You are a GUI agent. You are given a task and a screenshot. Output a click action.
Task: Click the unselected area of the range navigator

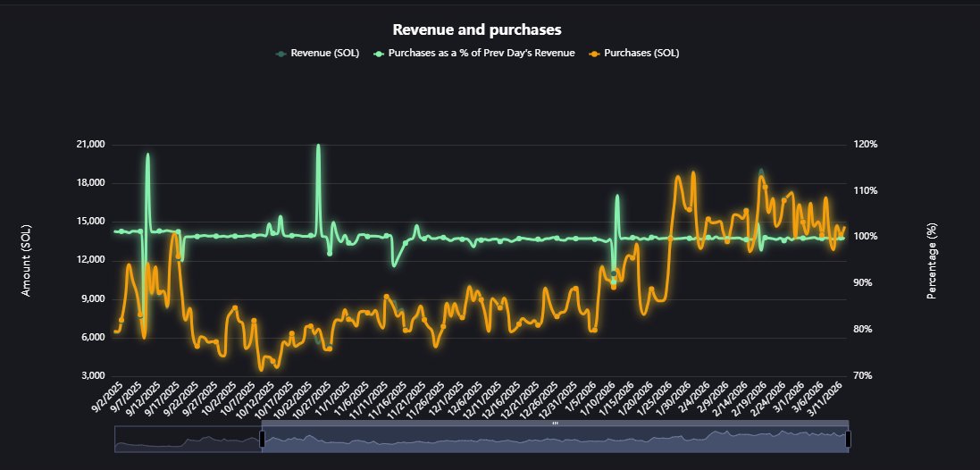(188, 440)
